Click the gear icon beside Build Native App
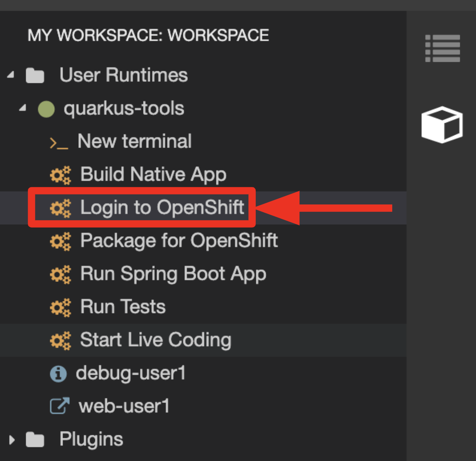Viewport: 476px width, 461px height. coord(62,175)
